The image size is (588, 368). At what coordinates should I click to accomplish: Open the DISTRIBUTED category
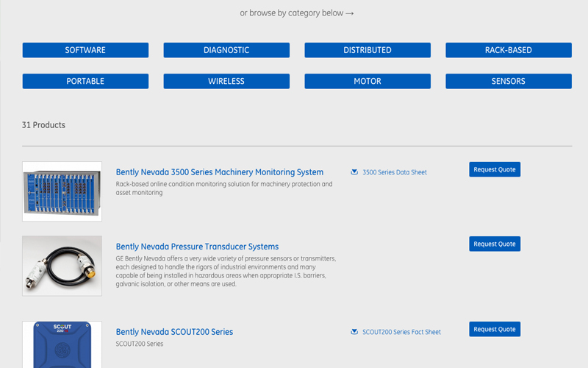coord(367,50)
